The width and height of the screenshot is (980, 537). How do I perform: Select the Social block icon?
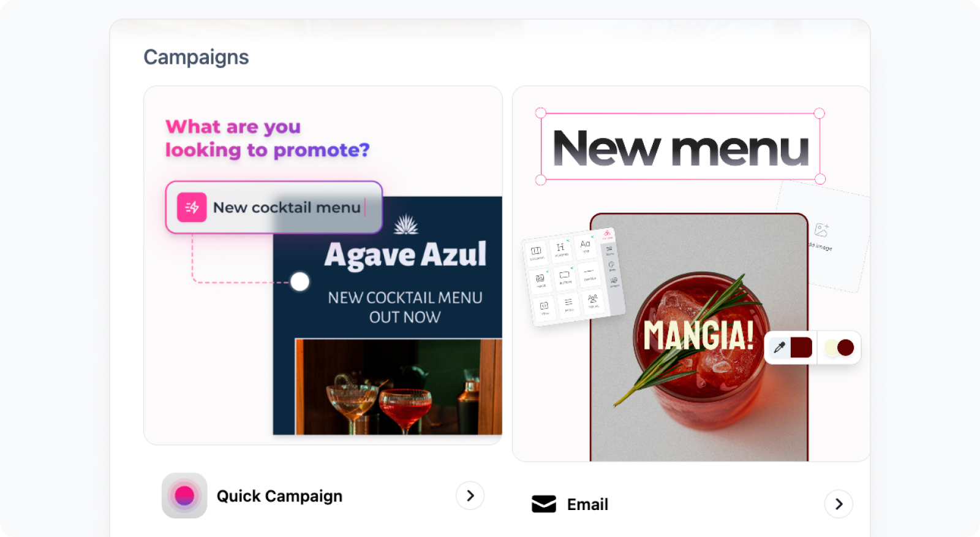click(593, 300)
